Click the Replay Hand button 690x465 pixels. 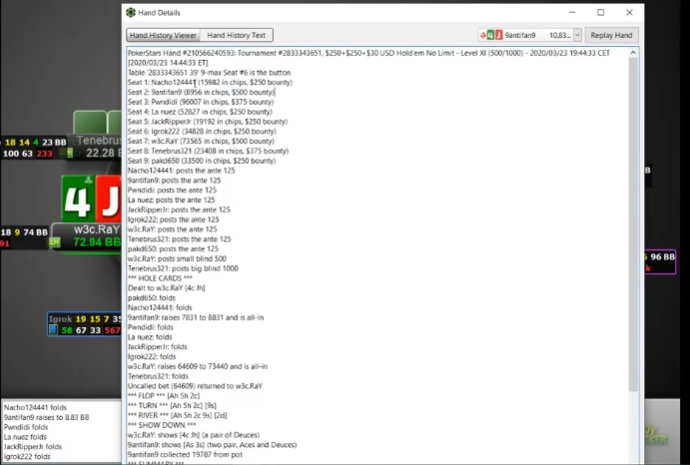[611, 35]
